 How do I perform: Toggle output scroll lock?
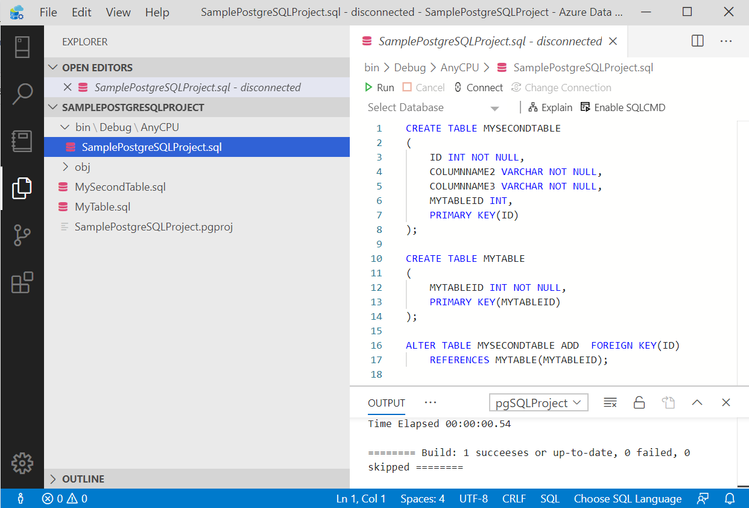(x=639, y=403)
